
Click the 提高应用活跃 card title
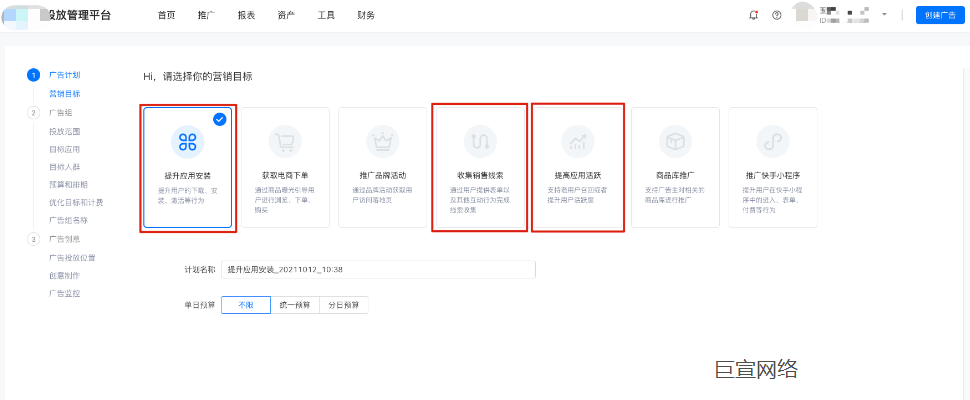[x=577, y=175]
